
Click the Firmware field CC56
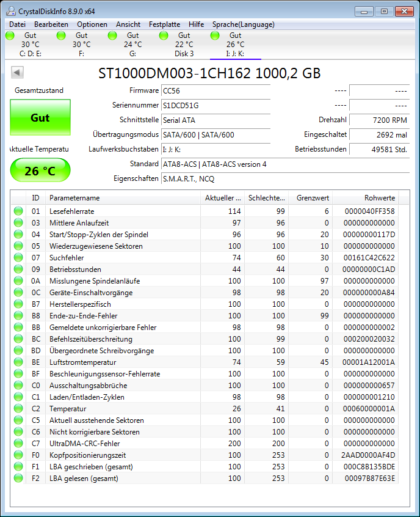(x=215, y=90)
